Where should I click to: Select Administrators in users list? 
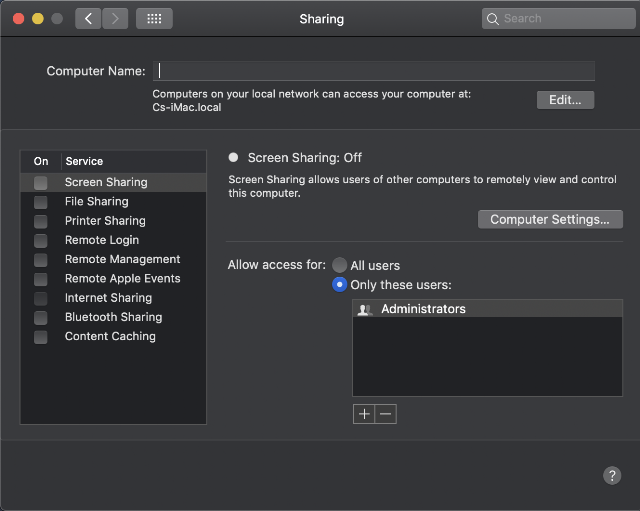(x=487, y=309)
